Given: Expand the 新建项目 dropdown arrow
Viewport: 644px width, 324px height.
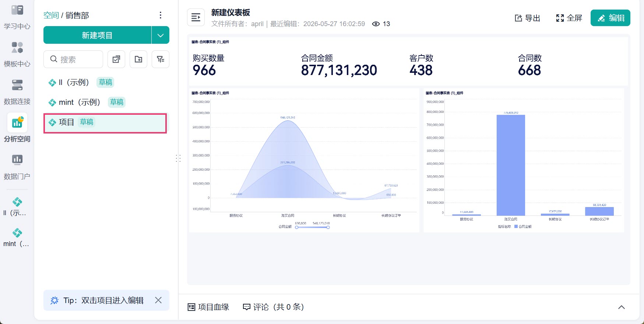Looking at the screenshot, I should tap(161, 35).
